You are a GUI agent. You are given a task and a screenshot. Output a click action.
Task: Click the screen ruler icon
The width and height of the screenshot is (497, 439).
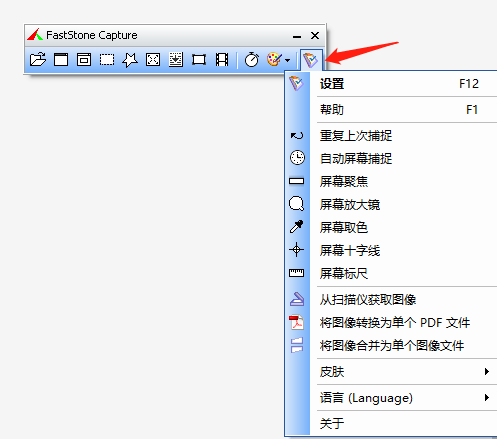296,273
